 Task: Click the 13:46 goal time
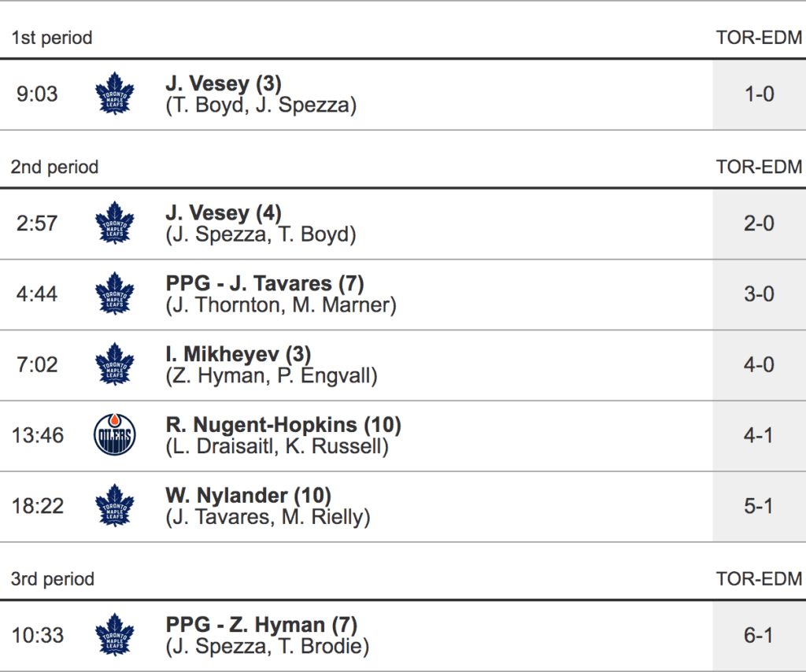[x=38, y=436]
